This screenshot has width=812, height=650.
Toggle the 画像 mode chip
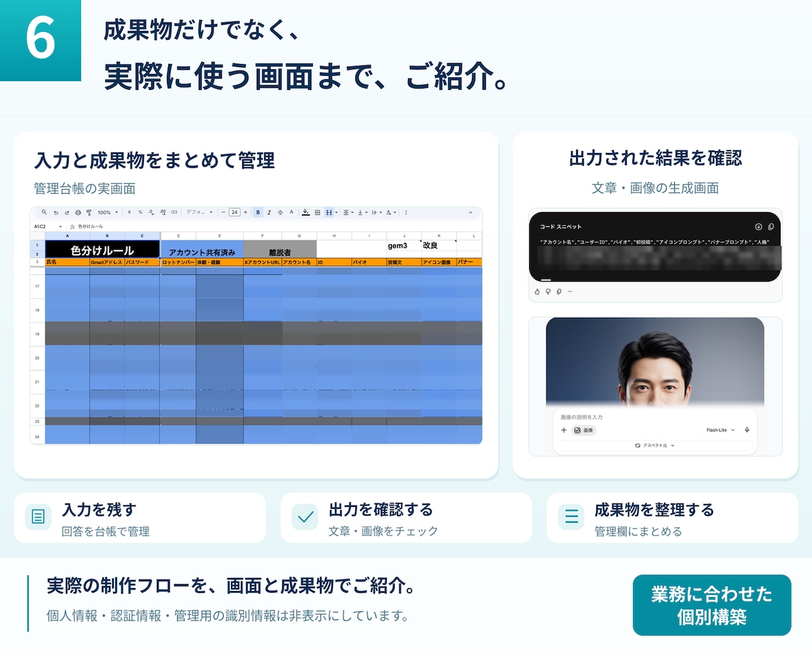coord(584,430)
